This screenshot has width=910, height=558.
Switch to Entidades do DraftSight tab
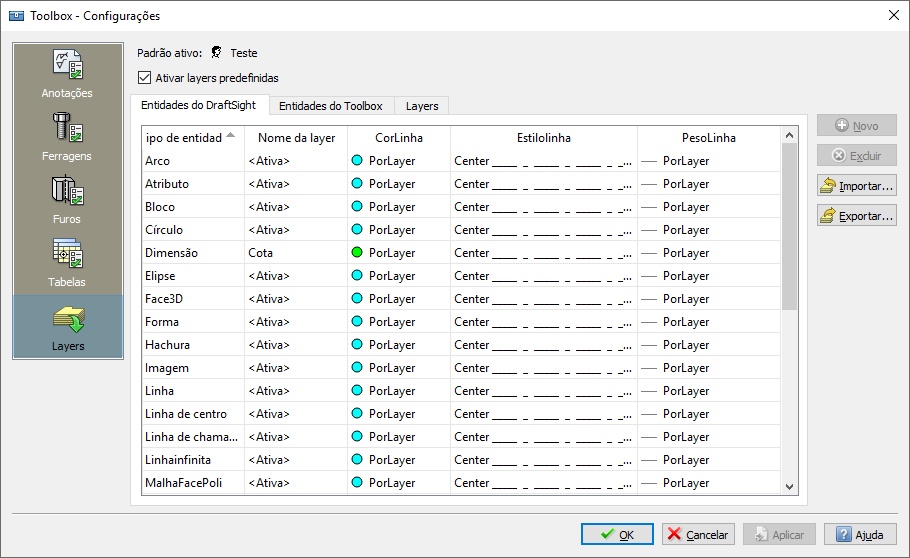(x=198, y=105)
